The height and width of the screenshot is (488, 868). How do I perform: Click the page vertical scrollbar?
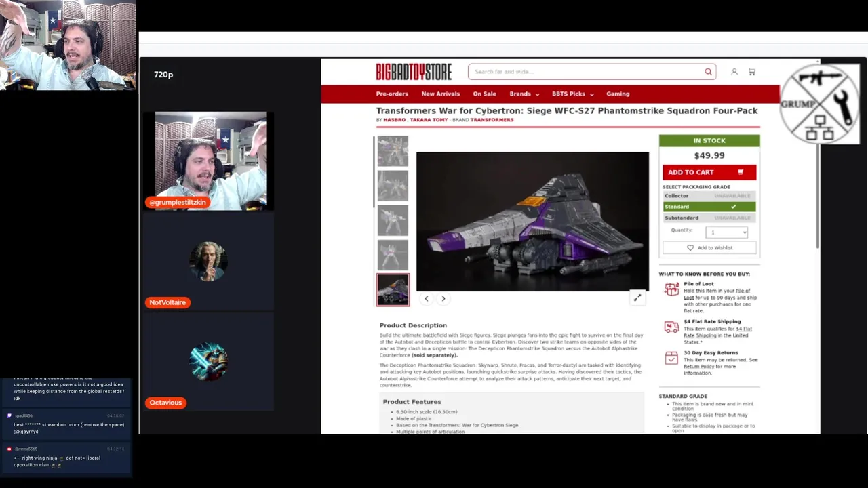tap(818, 197)
